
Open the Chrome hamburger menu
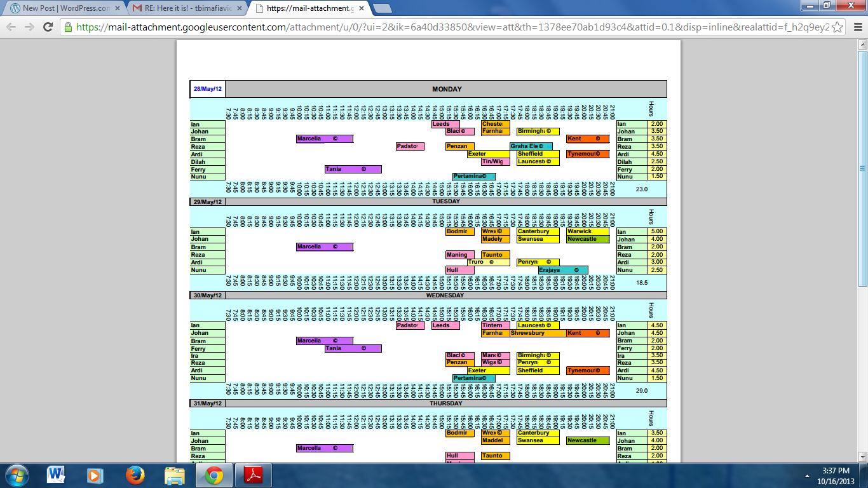[857, 27]
